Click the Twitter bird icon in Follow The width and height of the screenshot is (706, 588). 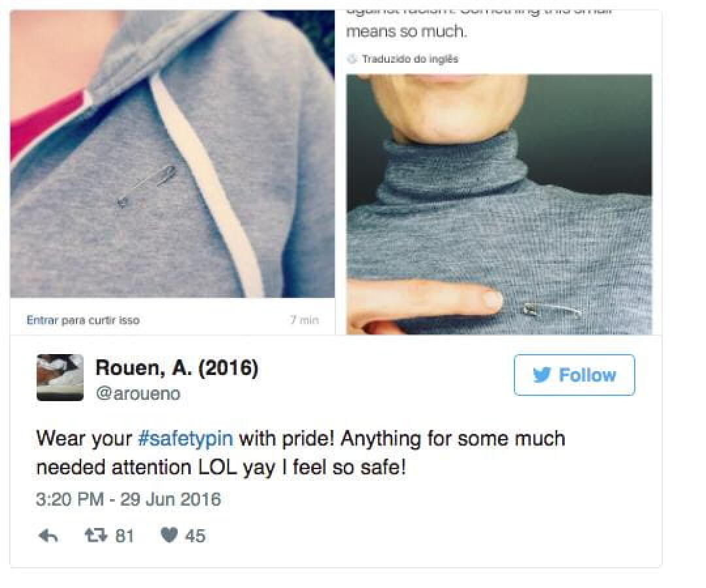click(542, 375)
